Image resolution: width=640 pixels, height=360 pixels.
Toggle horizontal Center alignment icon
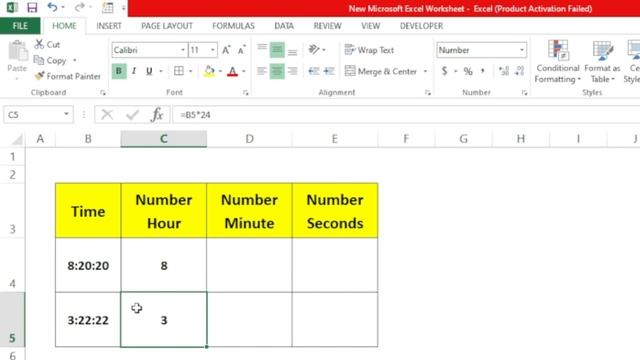point(277,71)
